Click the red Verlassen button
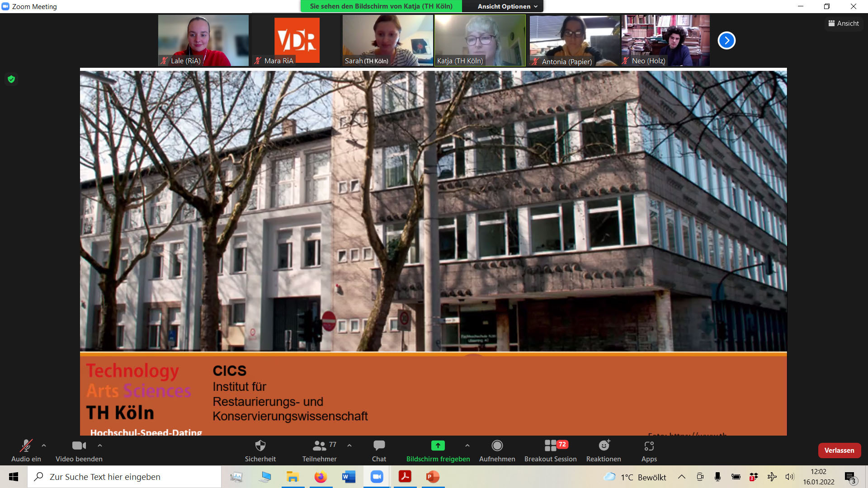The height and width of the screenshot is (488, 868). (x=839, y=450)
